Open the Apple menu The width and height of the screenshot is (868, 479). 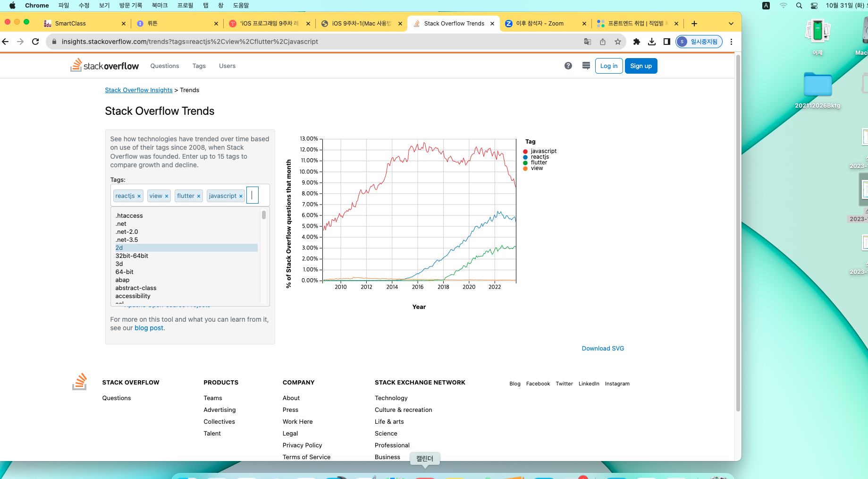tap(12, 6)
